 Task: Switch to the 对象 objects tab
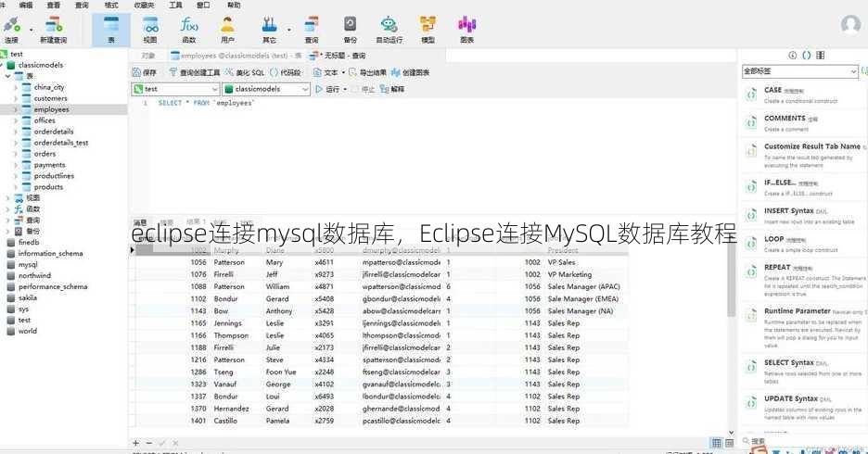click(148, 56)
